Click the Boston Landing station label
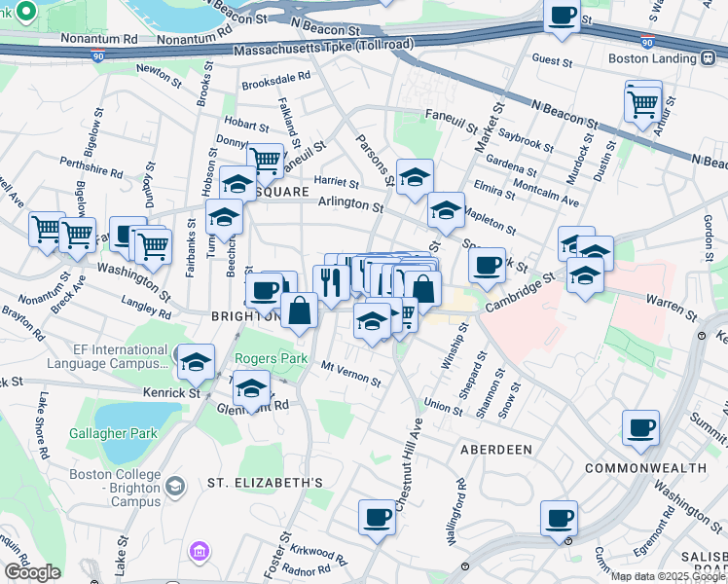This screenshot has height=584, width=728. point(652,58)
